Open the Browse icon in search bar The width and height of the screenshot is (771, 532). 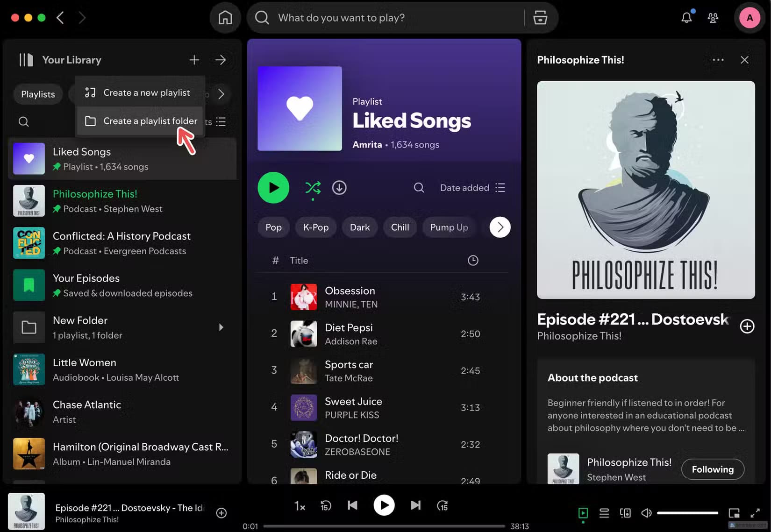point(540,18)
